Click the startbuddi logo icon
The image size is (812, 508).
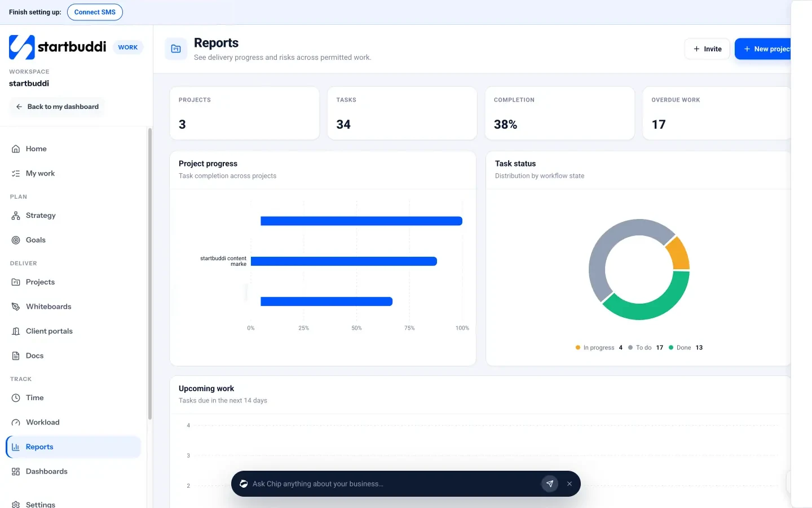22,47
